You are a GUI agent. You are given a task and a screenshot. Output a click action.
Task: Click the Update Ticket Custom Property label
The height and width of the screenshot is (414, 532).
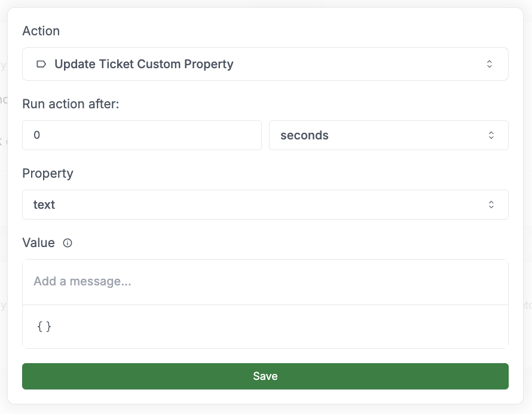pyautogui.click(x=143, y=63)
